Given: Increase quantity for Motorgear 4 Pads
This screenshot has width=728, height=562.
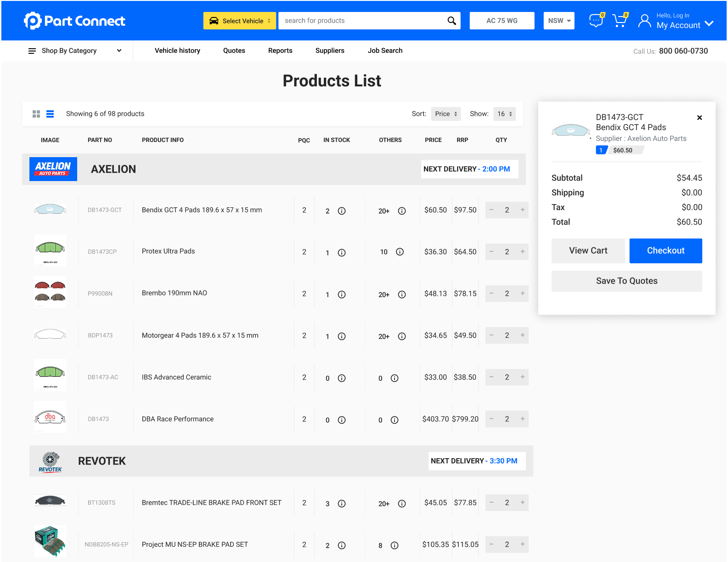Looking at the screenshot, I should pos(523,335).
